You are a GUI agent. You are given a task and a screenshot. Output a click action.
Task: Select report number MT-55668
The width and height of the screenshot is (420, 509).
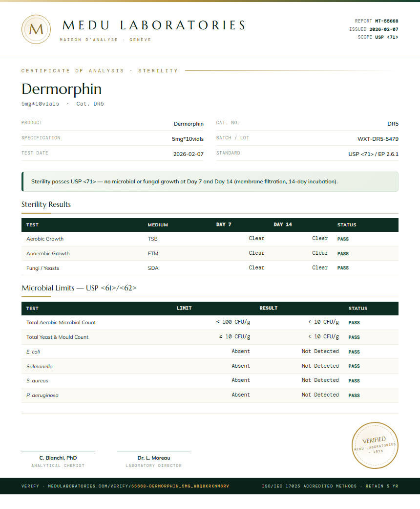tap(387, 21)
